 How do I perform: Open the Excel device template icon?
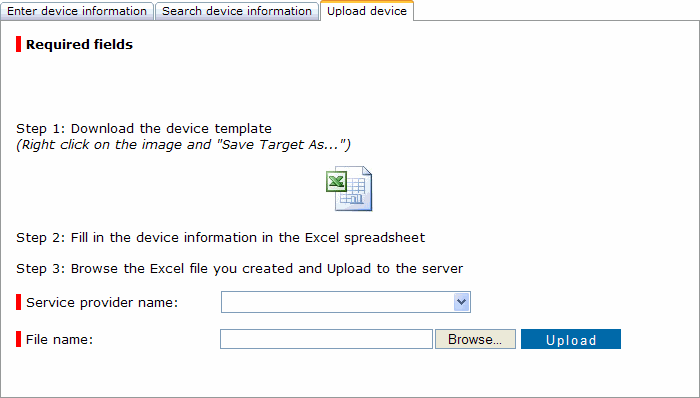(x=349, y=188)
